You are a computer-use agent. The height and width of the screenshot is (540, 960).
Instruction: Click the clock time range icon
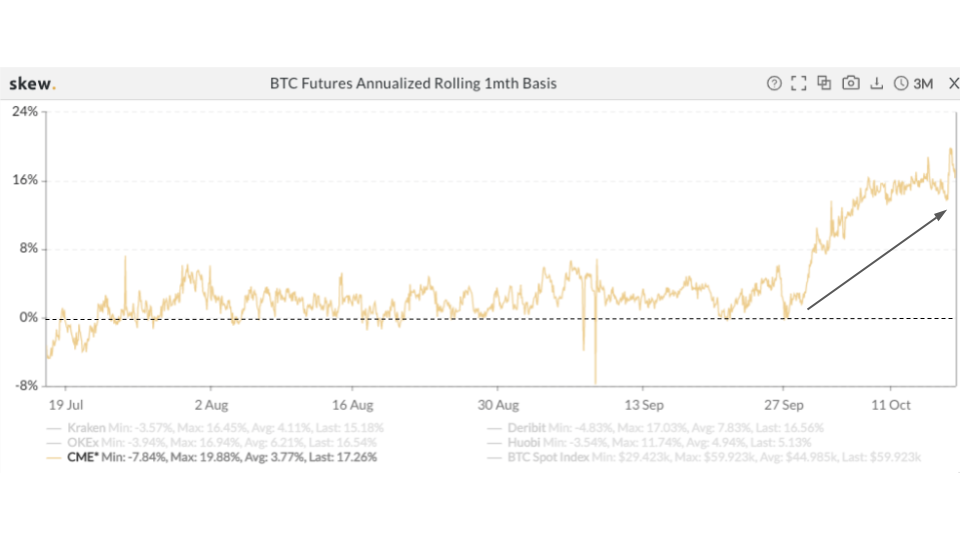pyautogui.click(x=902, y=84)
